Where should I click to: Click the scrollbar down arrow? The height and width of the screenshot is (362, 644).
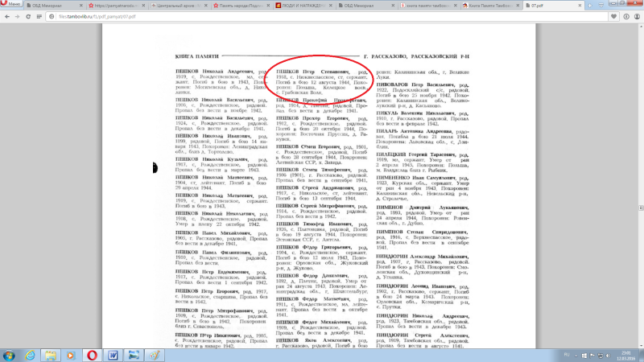coord(641,346)
